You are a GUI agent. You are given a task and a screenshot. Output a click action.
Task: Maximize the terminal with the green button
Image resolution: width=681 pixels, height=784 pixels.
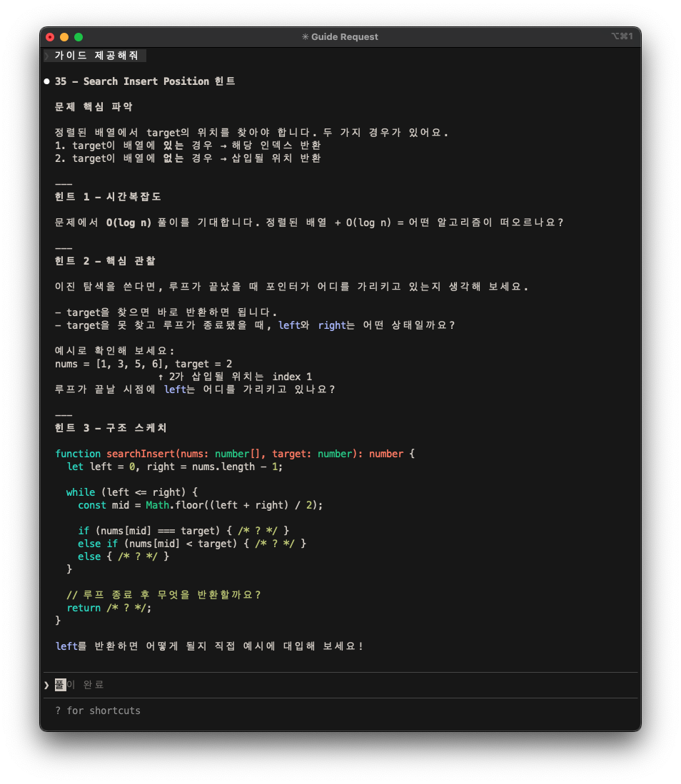pos(79,37)
